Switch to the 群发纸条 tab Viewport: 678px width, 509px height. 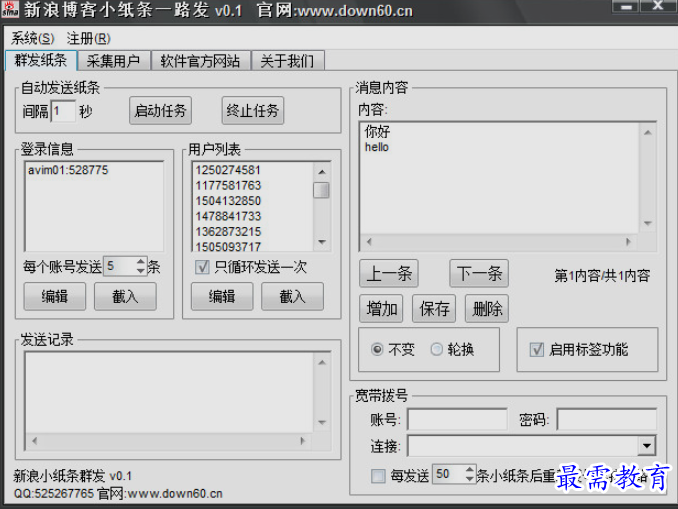click(x=41, y=60)
